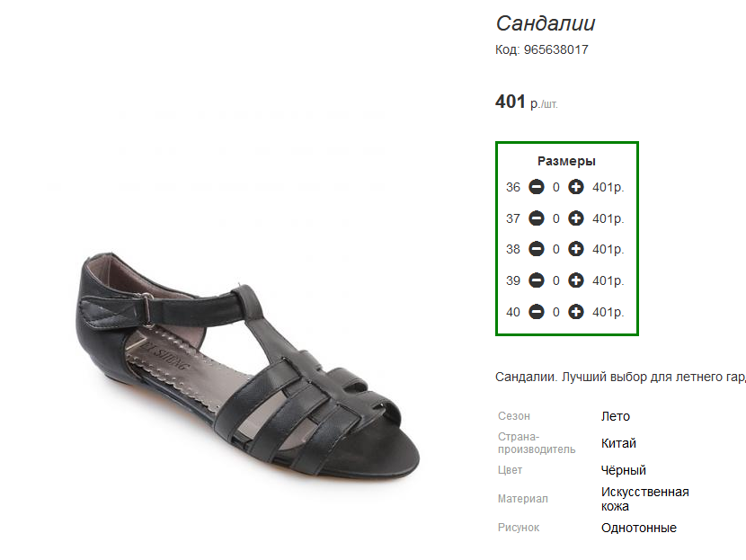Click the Китай country value

(x=618, y=443)
